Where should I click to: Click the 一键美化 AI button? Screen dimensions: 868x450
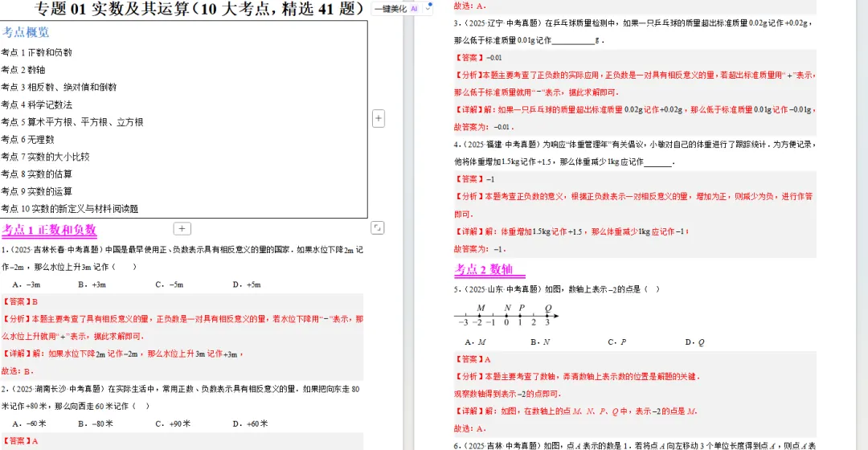pos(395,9)
